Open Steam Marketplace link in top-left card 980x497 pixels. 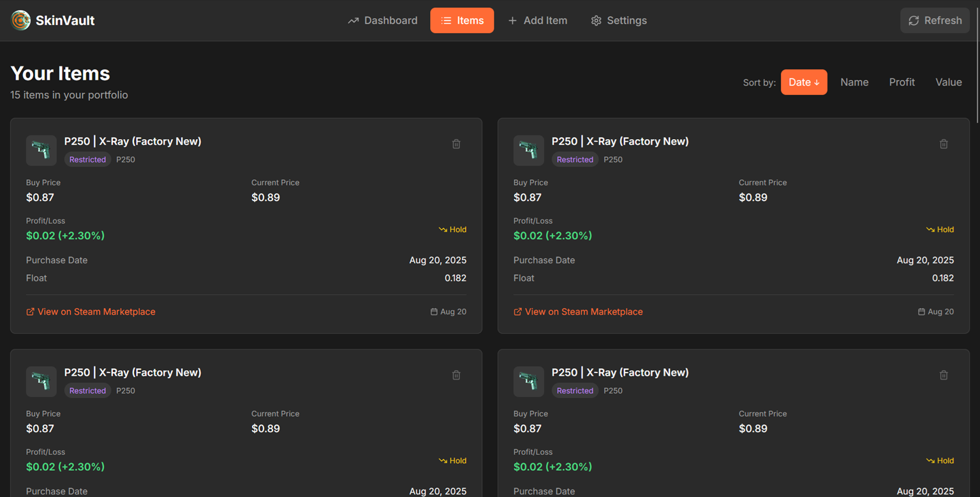[x=96, y=312]
